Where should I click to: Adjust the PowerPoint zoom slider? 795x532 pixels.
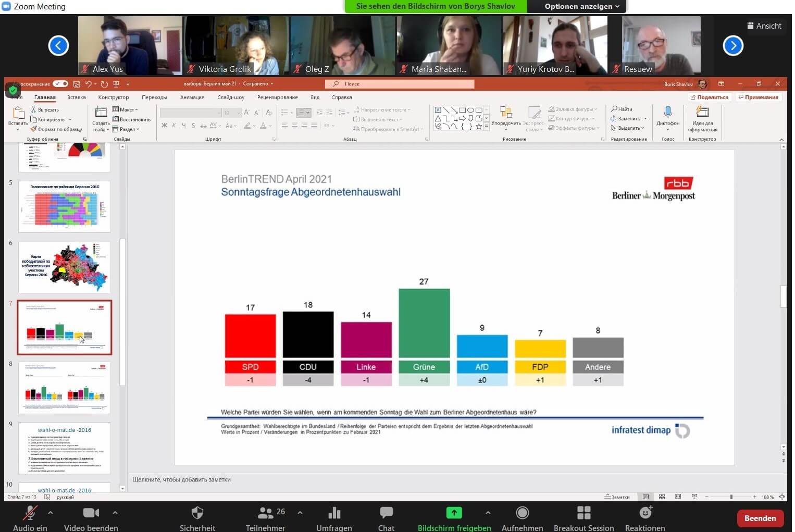click(x=731, y=497)
